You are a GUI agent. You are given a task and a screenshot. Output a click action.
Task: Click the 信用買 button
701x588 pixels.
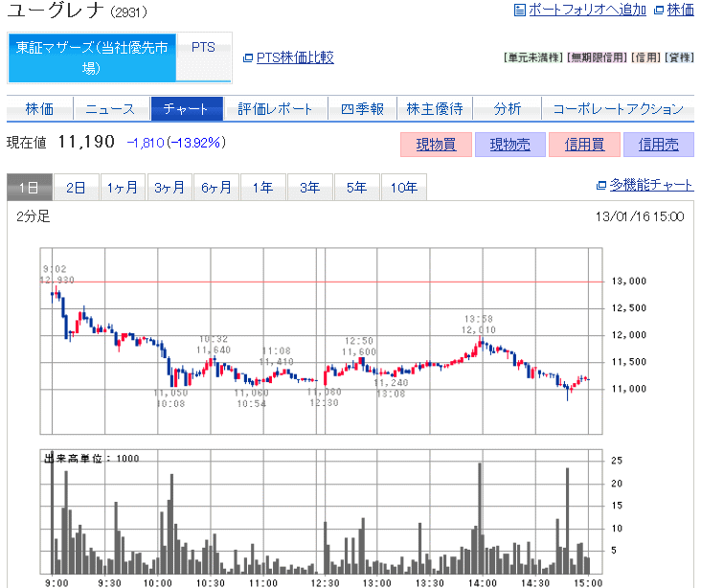pos(583,145)
